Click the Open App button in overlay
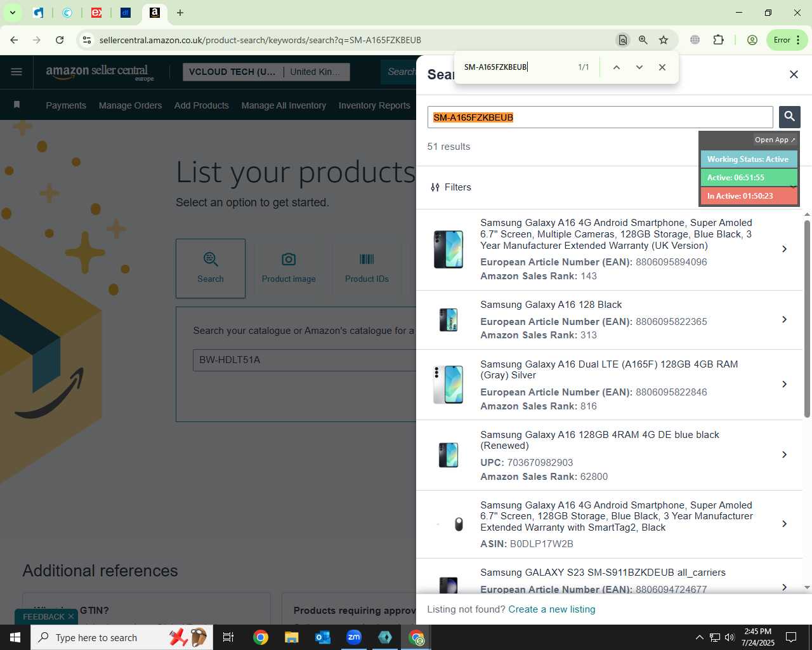Screen dimensions: 812x650 (x=775, y=140)
